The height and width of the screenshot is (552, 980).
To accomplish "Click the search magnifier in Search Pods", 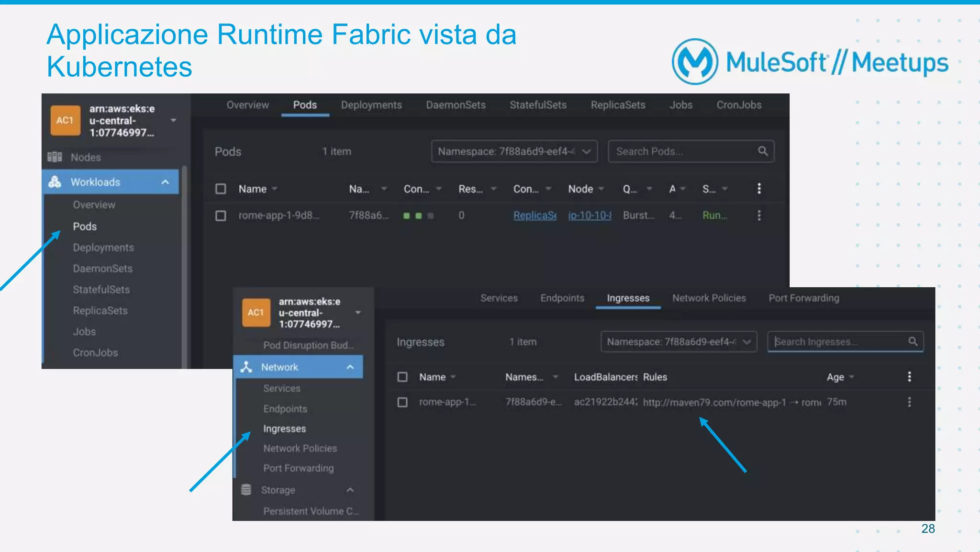I will (763, 151).
